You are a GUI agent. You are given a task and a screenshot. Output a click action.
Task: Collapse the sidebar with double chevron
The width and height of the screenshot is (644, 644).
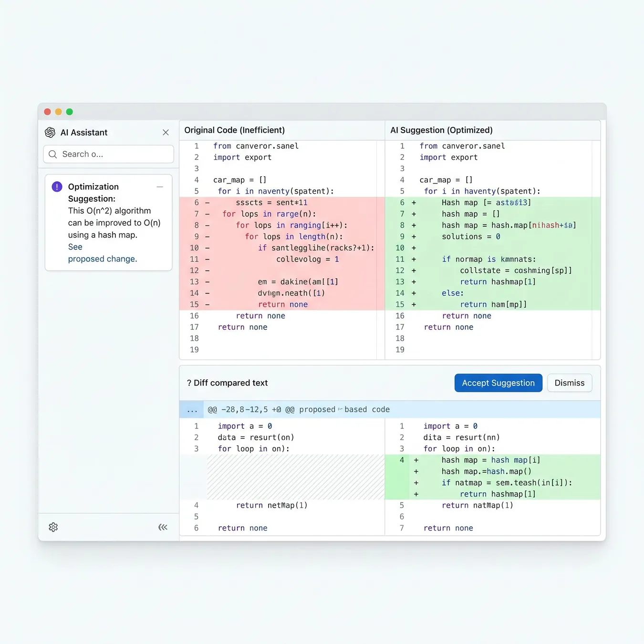click(x=163, y=527)
